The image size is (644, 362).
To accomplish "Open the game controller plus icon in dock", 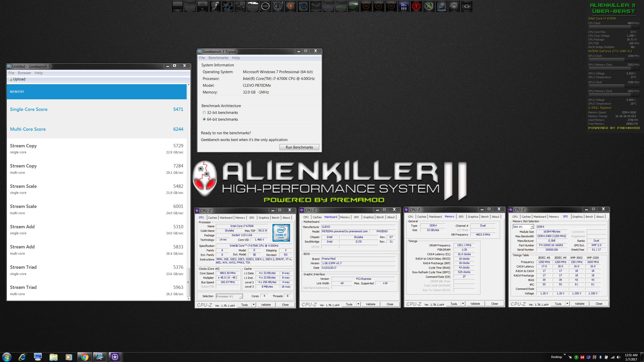I will [203, 6].
